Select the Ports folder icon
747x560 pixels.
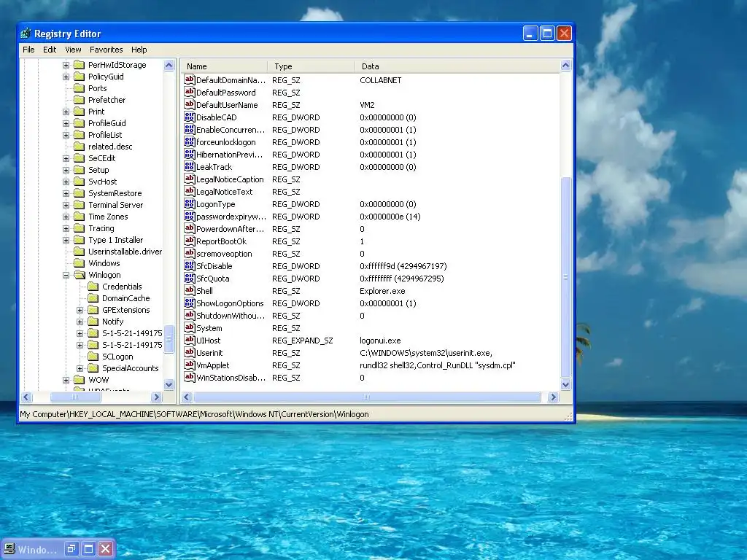pyautogui.click(x=79, y=88)
